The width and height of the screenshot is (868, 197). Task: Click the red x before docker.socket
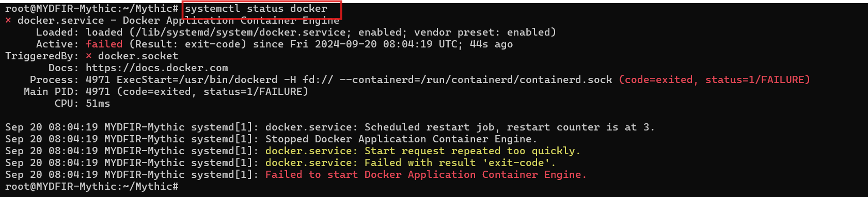click(x=89, y=56)
